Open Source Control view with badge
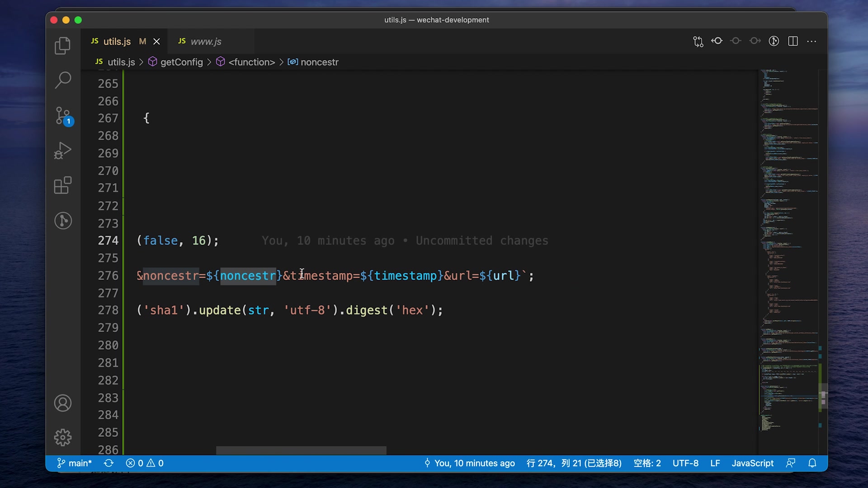Viewport: 868px width, 488px height. (x=64, y=116)
